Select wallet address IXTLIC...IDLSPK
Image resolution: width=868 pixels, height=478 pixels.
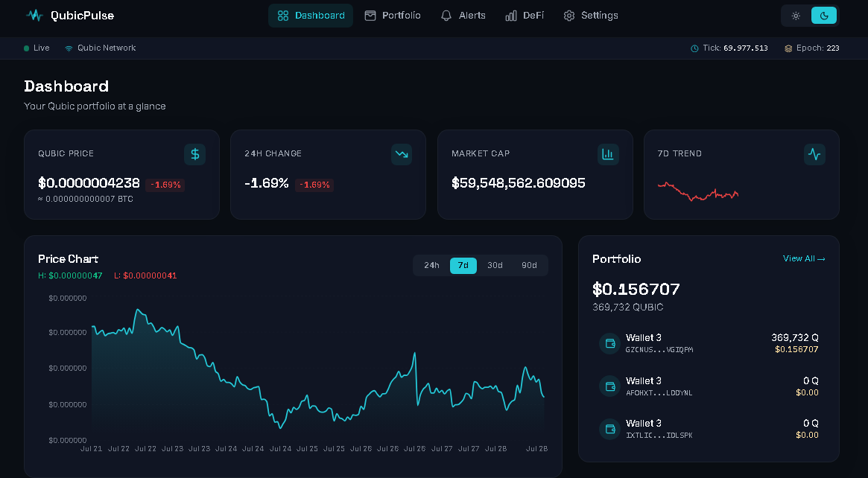[659, 436]
